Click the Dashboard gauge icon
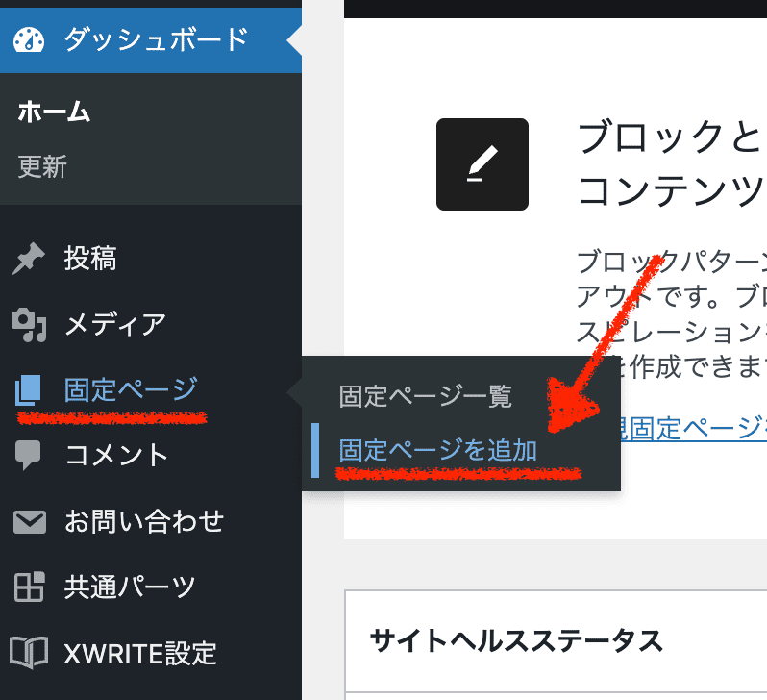Image resolution: width=767 pixels, height=700 pixels. [29, 40]
